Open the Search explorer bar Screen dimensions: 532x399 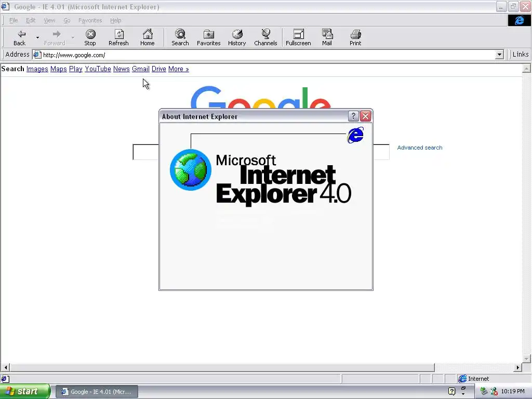[180, 37]
